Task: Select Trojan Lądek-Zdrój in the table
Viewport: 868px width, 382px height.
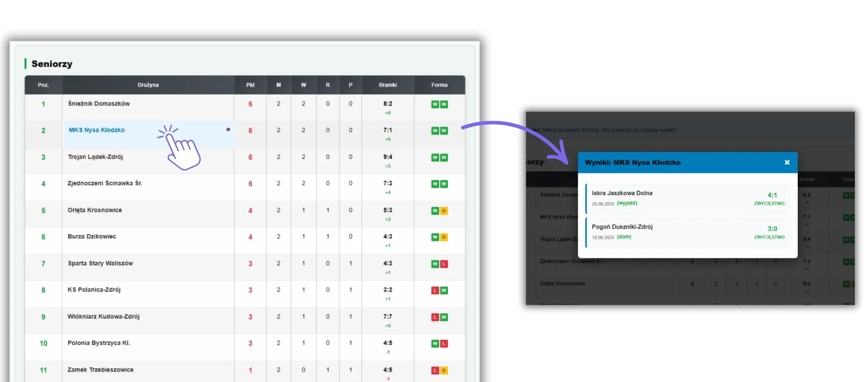Action: pyautogui.click(x=95, y=157)
